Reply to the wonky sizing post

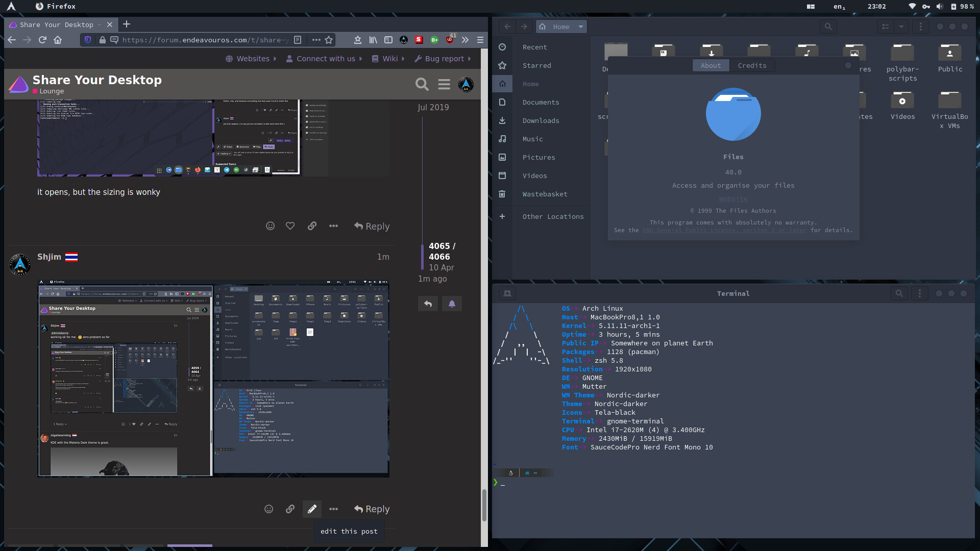[372, 226]
